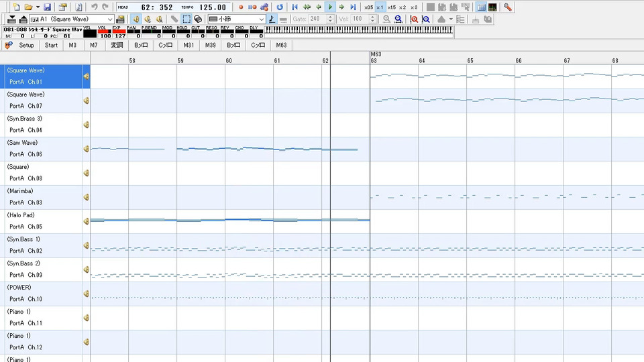Viewport: 644px width, 362px height.
Task: Click the undo arrow icon
Action: click(95, 7)
